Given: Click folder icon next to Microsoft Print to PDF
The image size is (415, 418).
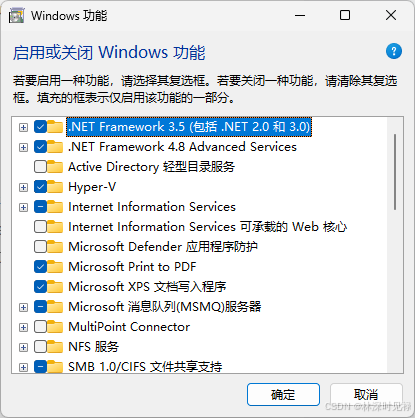Looking at the screenshot, I should pos(55,267).
